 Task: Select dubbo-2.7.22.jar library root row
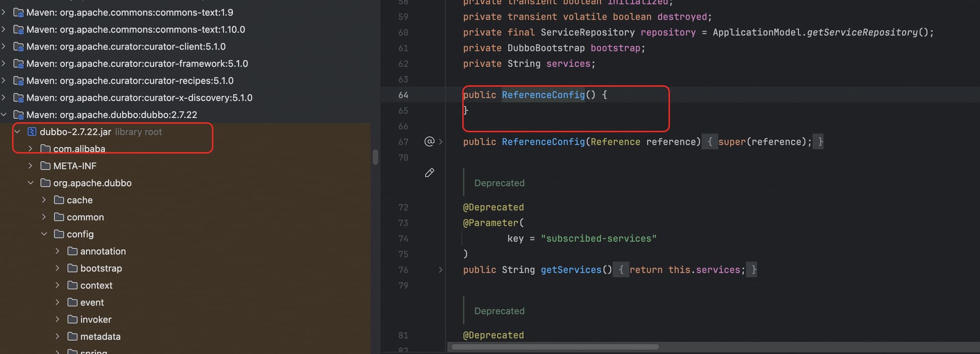tap(185, 132)
